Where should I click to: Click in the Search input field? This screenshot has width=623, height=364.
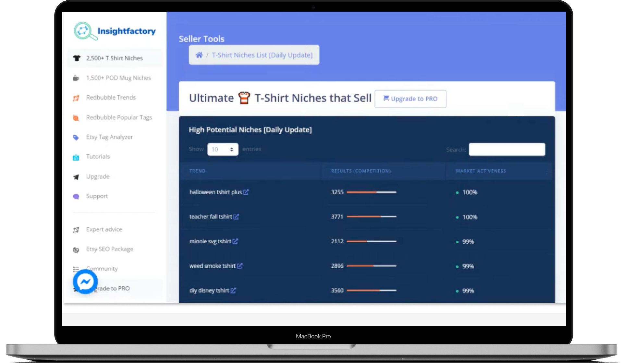pos(507,150)
